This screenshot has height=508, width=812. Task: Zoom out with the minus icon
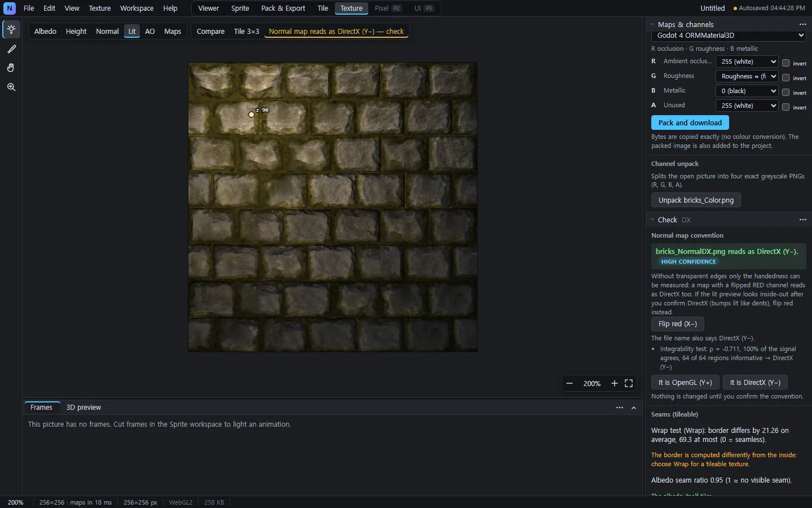[570, 383]
